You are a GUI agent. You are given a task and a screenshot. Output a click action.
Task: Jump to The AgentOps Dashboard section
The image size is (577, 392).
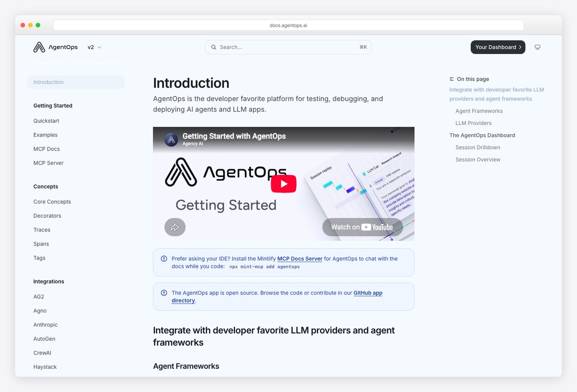click(x=482, y=135)
